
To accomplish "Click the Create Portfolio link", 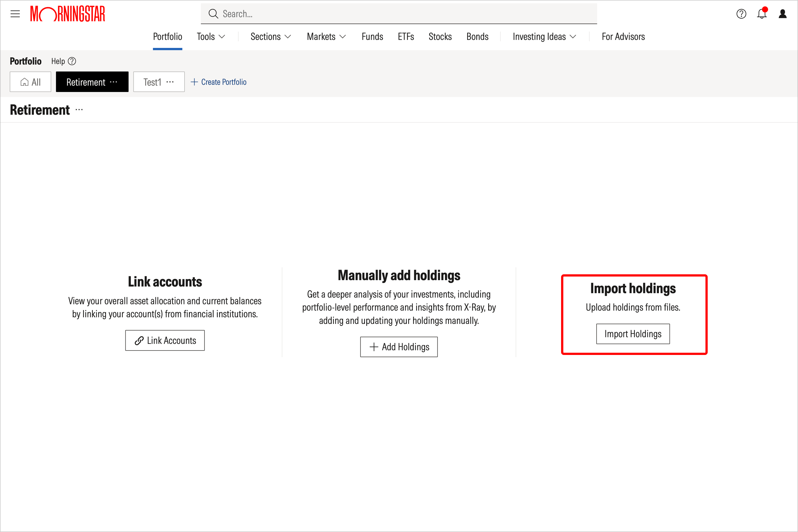I will click(x=219, y=82).
